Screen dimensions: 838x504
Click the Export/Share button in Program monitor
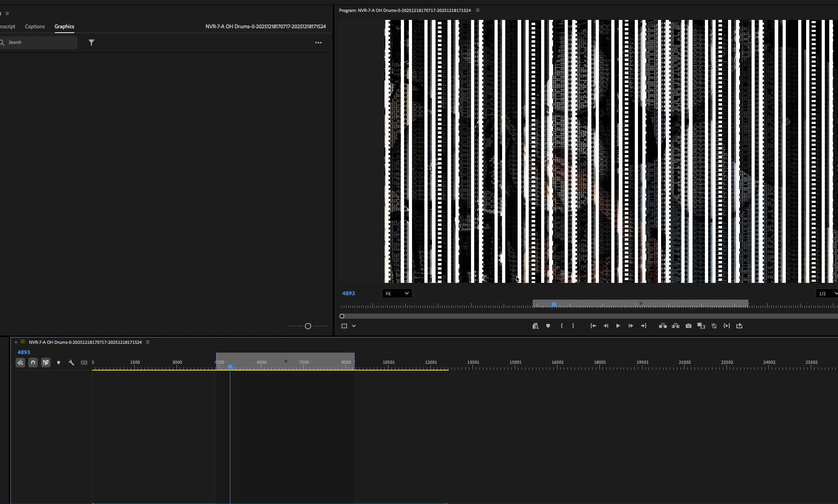coord(740,326)
